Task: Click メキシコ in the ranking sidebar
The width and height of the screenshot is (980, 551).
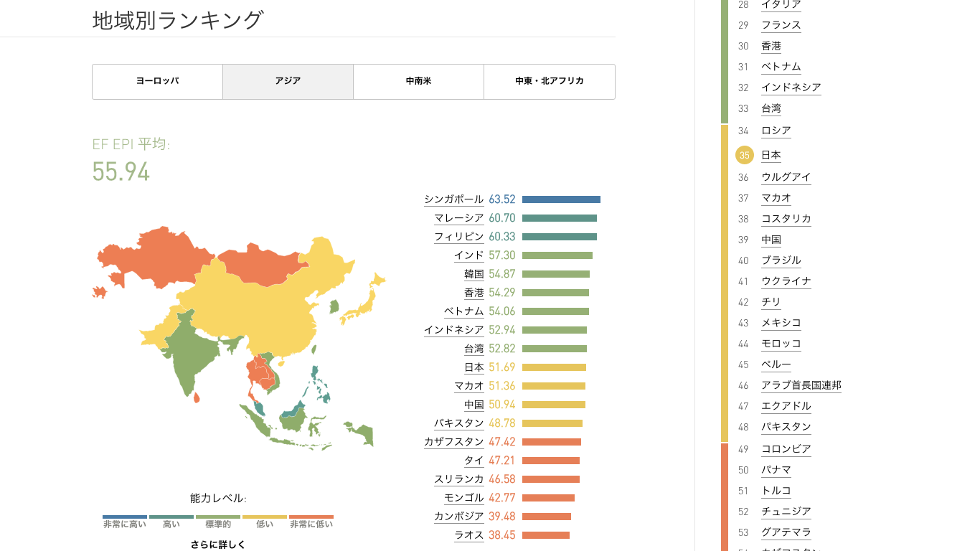Action: pyautogui.click(x=781, y=323)
